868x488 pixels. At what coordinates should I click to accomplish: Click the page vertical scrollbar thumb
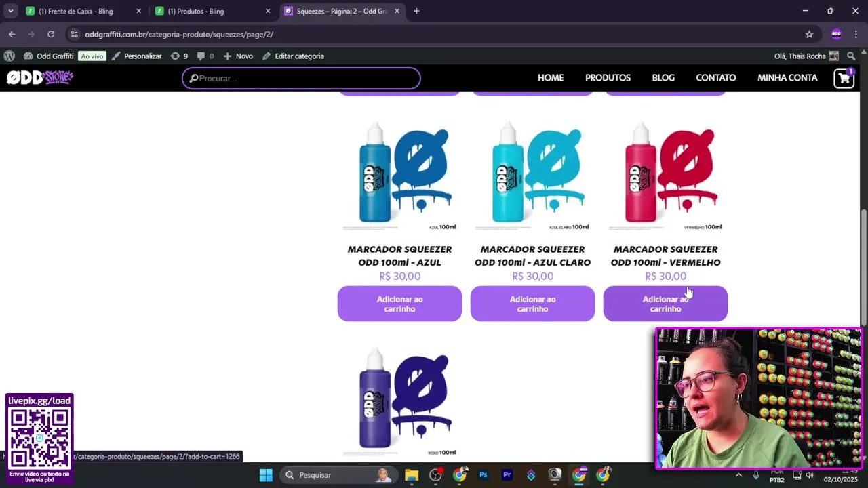pos(863,267)
